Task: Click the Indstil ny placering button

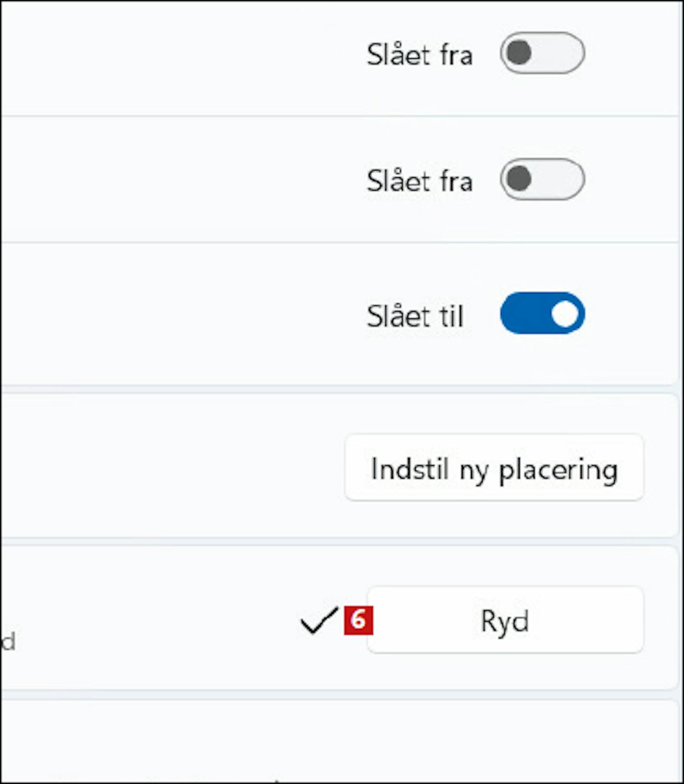Action: point(494,468)
